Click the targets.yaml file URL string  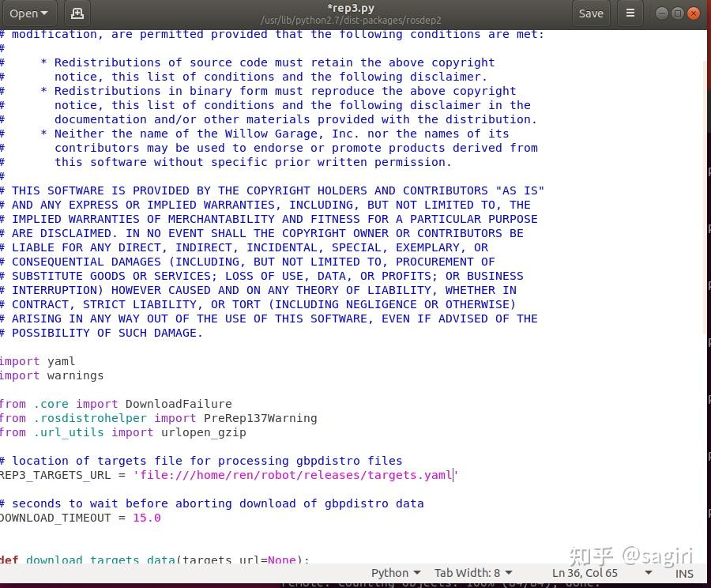[296, 475]
